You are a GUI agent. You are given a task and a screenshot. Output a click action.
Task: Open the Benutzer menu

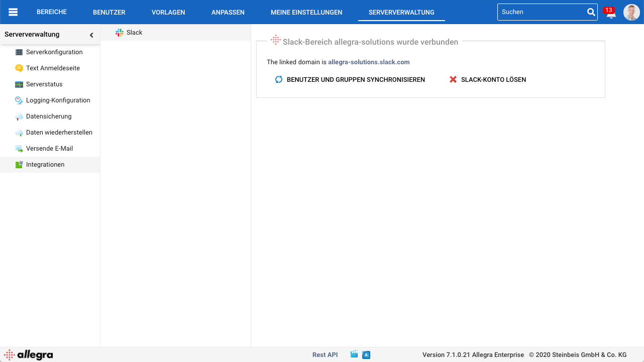point(109,13)
